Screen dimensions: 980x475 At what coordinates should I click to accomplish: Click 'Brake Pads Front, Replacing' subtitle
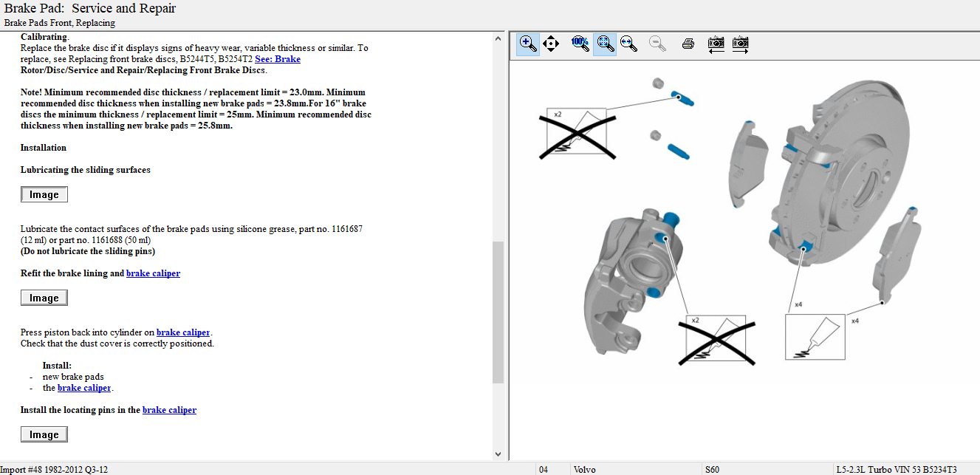[60, 23]
